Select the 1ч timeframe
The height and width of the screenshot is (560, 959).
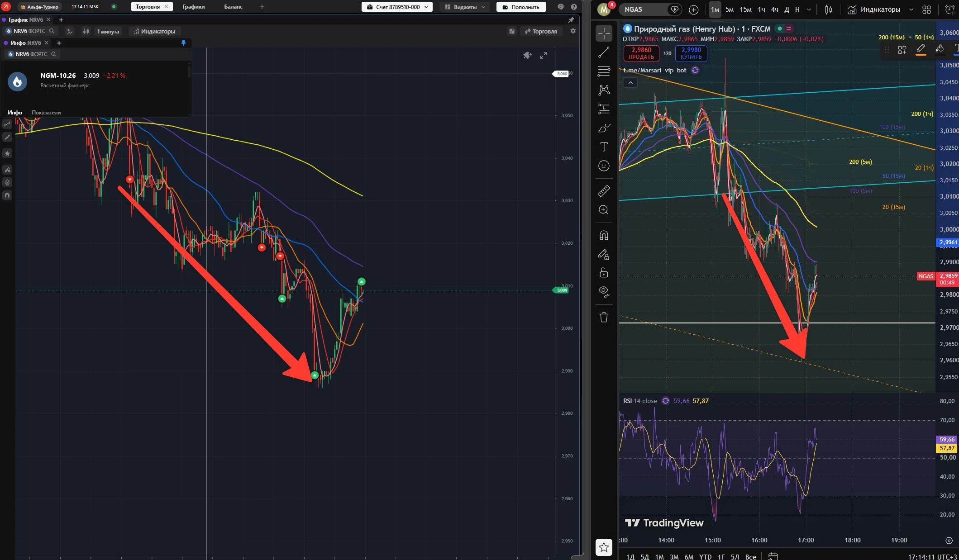[x=762, y=9]
